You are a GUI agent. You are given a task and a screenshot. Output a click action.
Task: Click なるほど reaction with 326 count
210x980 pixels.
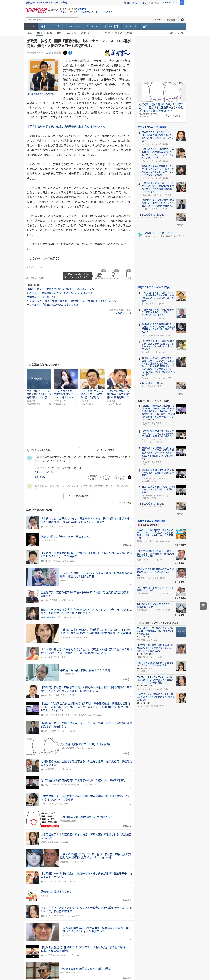107,477
